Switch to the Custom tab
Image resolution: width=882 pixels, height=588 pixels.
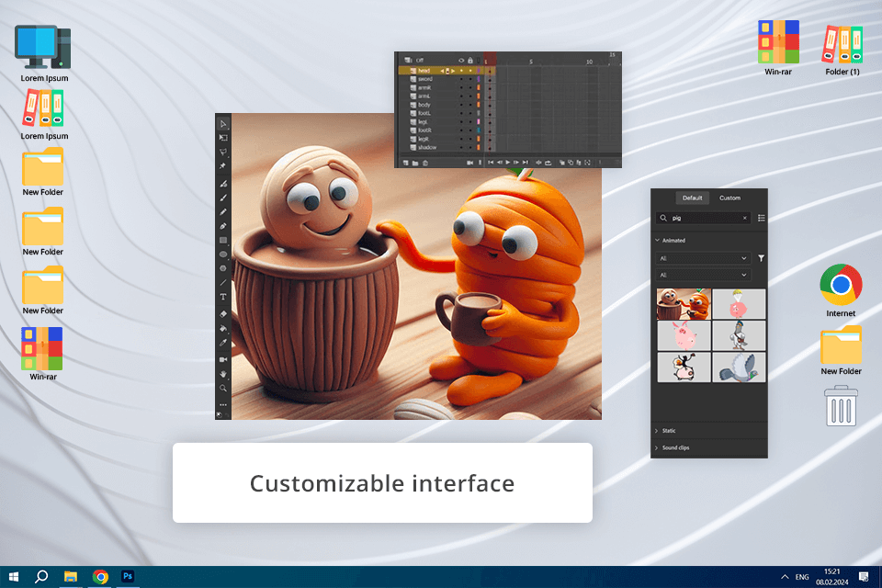pyautogui.click(x=729, y=198)
